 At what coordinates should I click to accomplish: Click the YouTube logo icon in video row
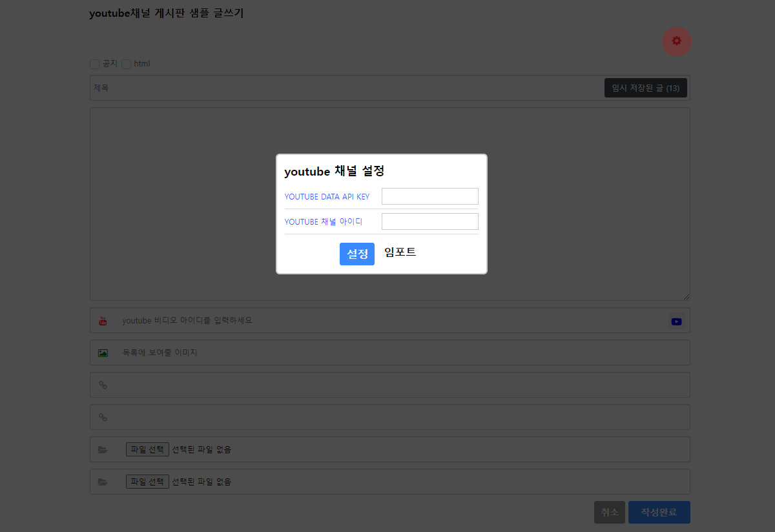pyautogui.click(x=103, y=321)
